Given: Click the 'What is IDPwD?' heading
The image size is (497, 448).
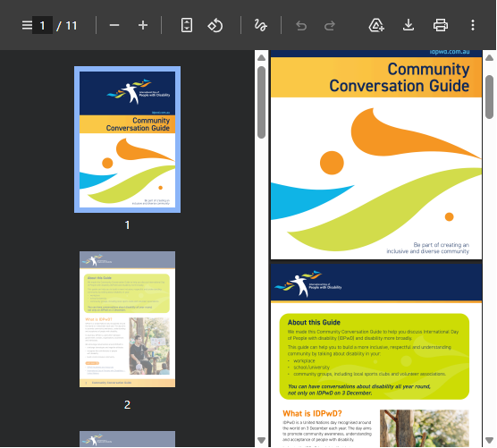Looking at the screenshot, I should tap(312, 413).
